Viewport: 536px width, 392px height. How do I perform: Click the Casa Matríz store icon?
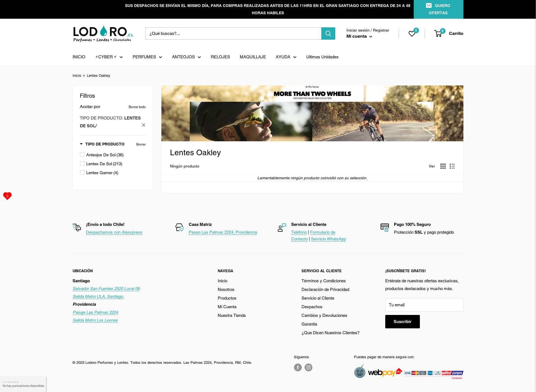[x=180, y=228]
